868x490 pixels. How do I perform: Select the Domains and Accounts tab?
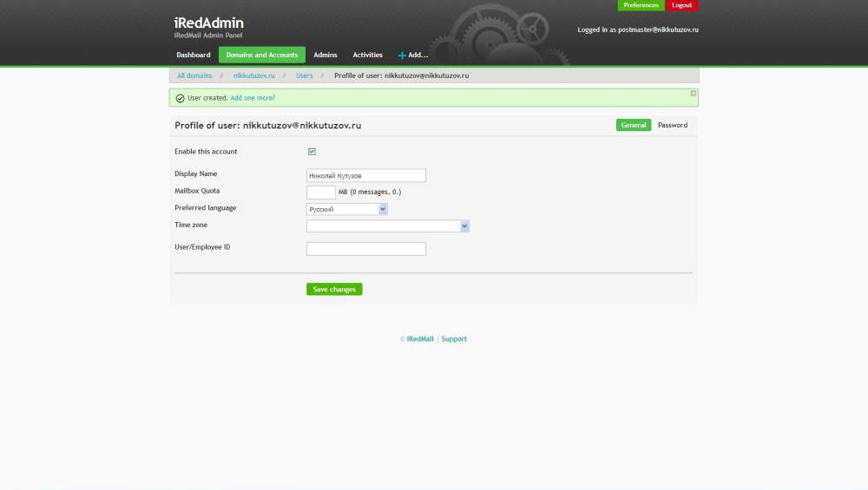pos(262,55)
